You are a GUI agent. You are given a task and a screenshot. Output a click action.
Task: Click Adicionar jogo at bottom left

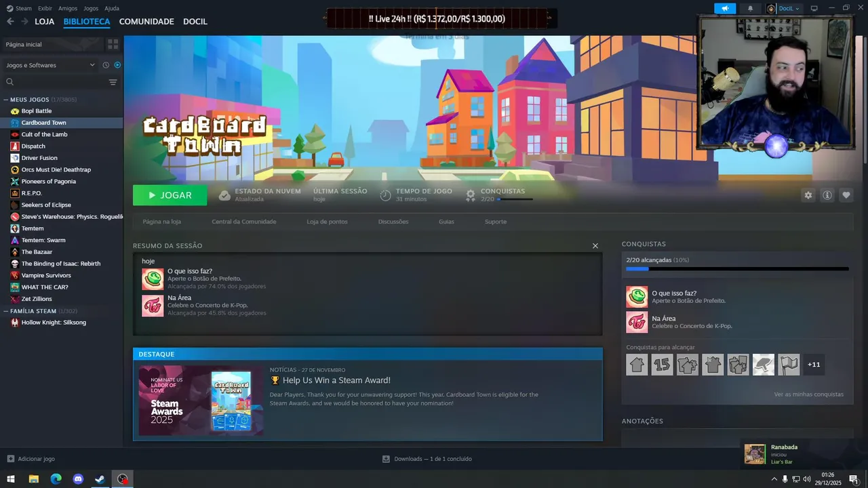click(x=31, y=459)
